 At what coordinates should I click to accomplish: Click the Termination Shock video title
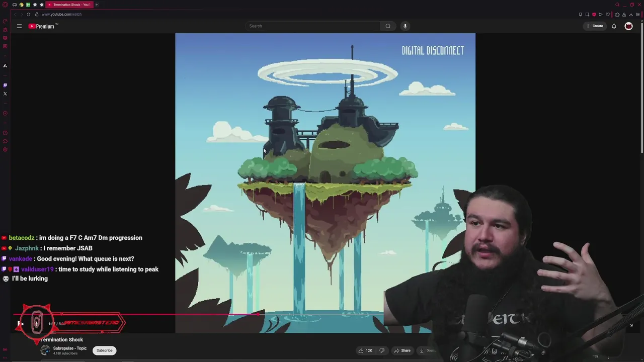62,340
